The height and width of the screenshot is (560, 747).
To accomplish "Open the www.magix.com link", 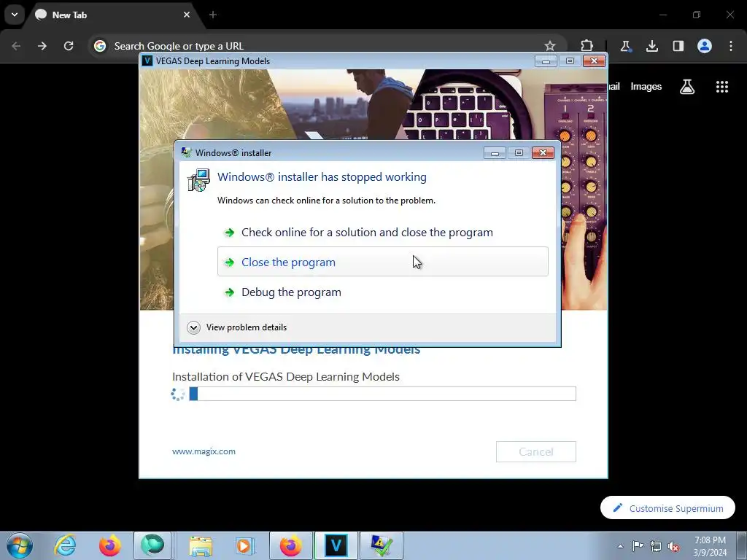I will (204, 451).
